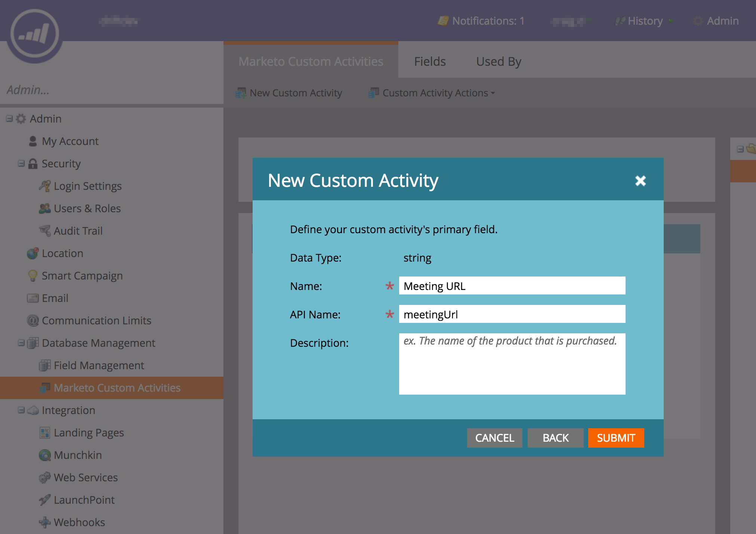Click the New Custom Activity toolbar icon

[x=241, y=93]
